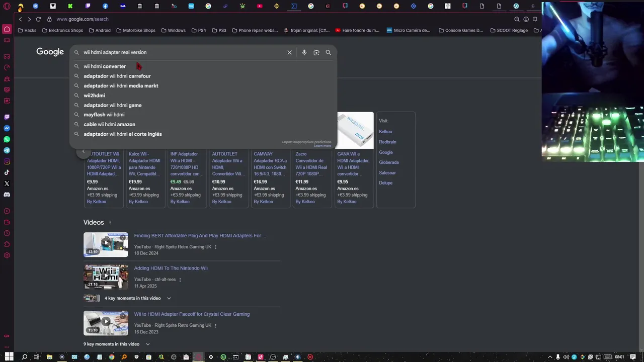Reload the page with the refresh icon
644x362 pixels.
38,19
